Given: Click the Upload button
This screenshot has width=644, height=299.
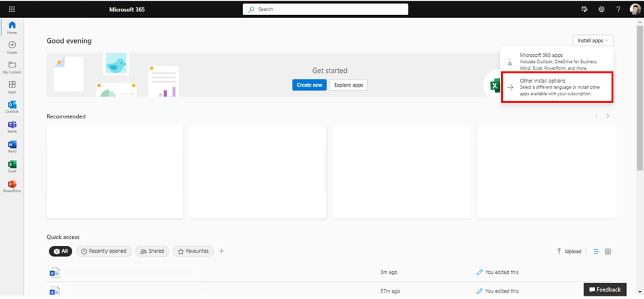Looking at the screenshot, I should (569, 251).
